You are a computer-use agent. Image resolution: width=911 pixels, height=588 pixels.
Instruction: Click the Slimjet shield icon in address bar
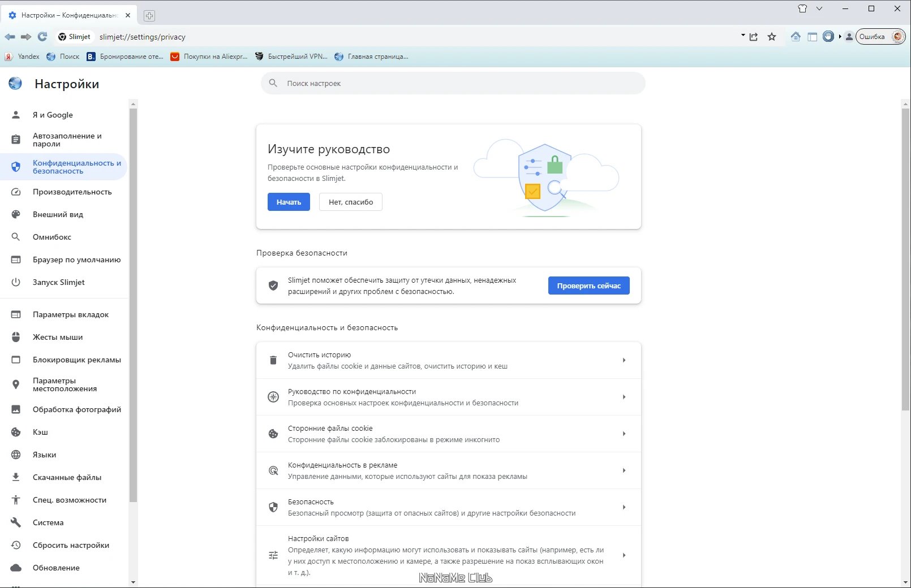click(x=63, y=37)
